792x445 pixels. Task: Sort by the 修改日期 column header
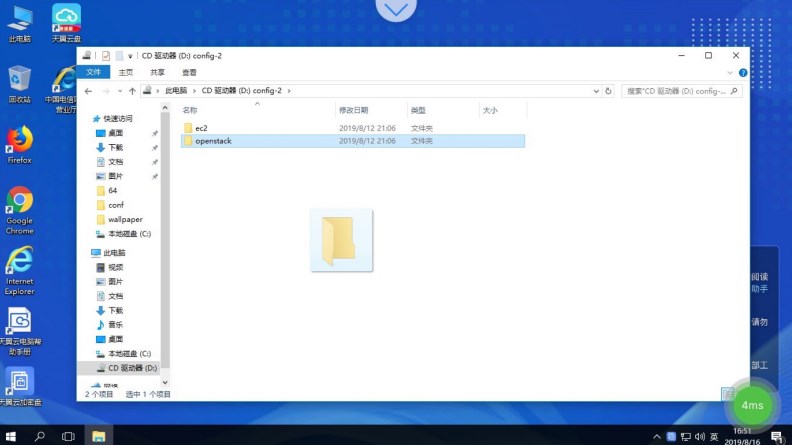click(353, 110)
